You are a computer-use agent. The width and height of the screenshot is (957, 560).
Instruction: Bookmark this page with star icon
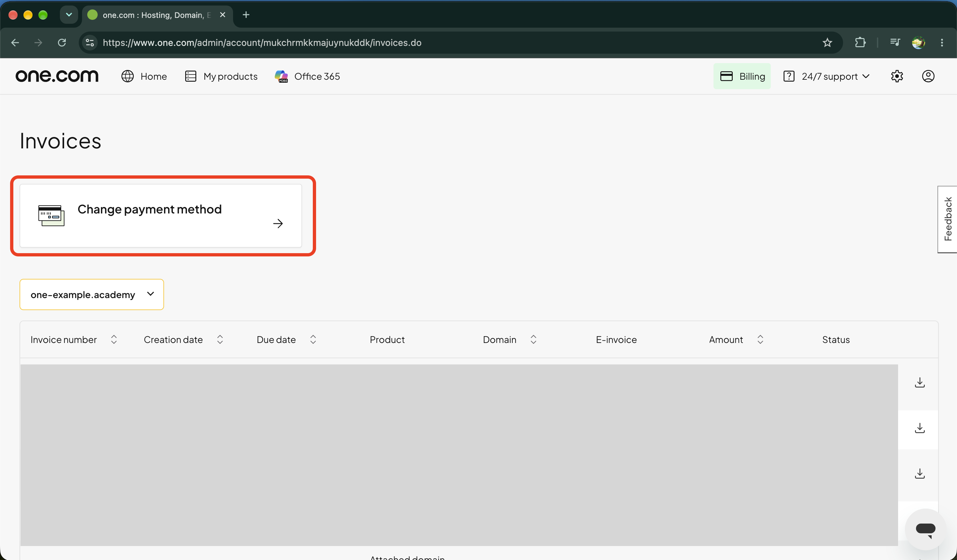827,43
